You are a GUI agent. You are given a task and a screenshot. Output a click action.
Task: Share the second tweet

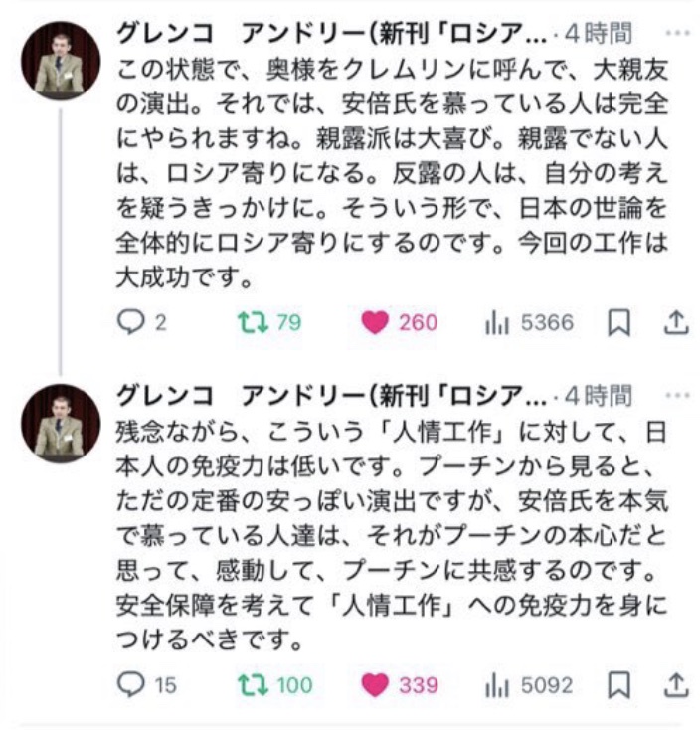pos(675,685)
